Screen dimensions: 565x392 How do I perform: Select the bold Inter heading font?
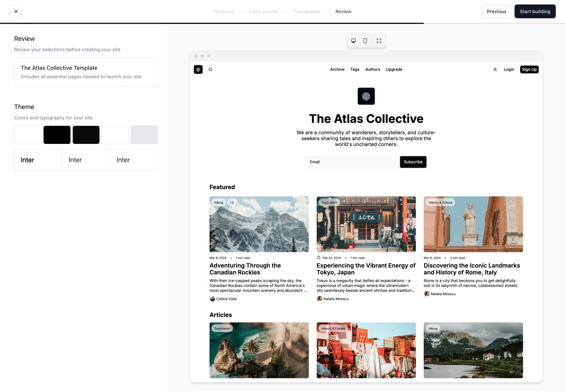(38, 160)
